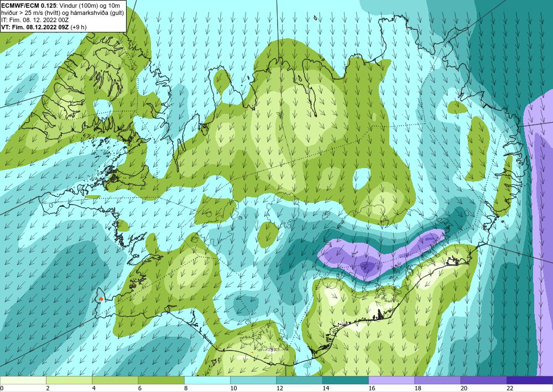The image size is (553, 392).
Task: Click the legend tick label '8'
Action: click(186, 388)
